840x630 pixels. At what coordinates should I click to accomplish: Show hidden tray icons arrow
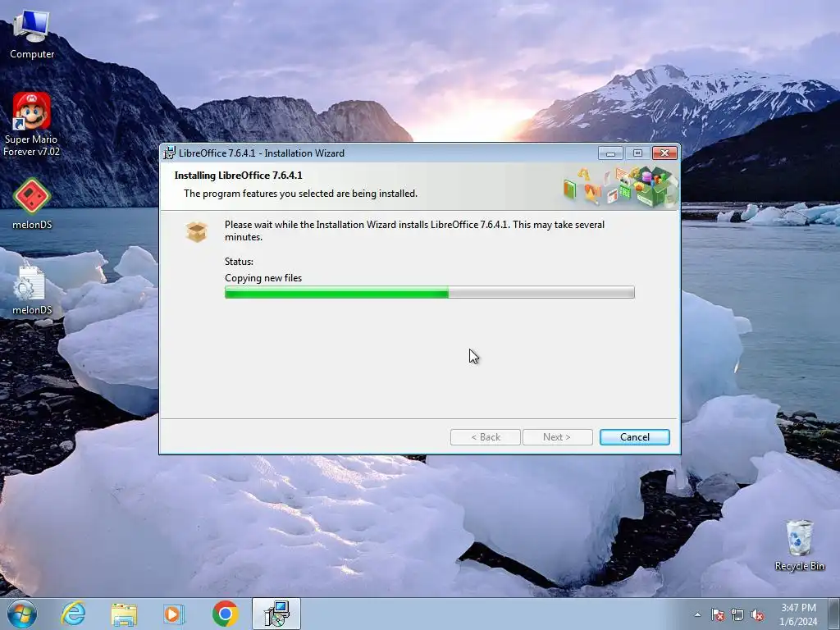tap(697, 615)
